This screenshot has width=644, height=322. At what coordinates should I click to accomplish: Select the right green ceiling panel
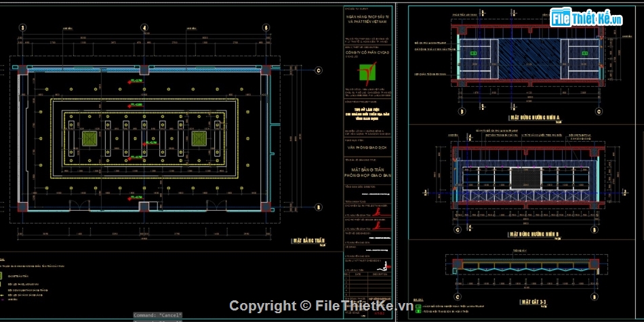pyautogui.click(x=199, y=138)
